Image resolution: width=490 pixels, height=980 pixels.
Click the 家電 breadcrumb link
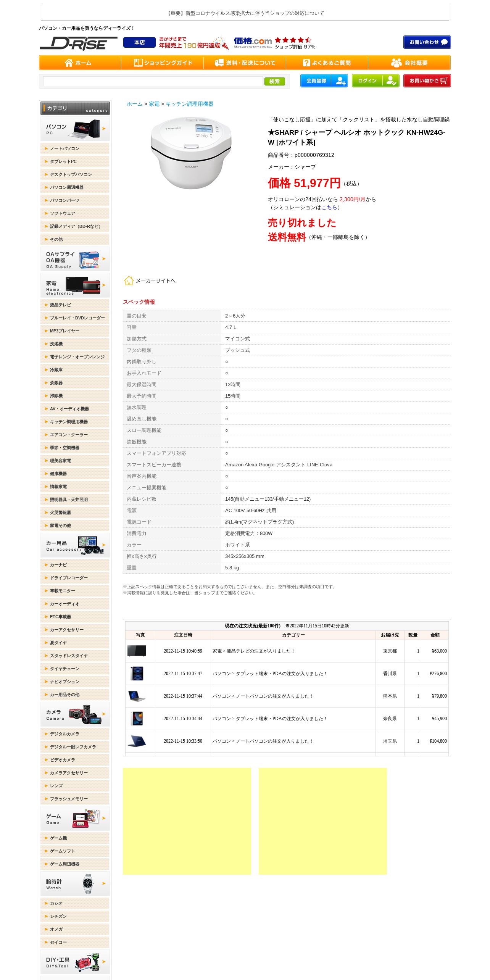pyautogui.click(x=154, y=104)
